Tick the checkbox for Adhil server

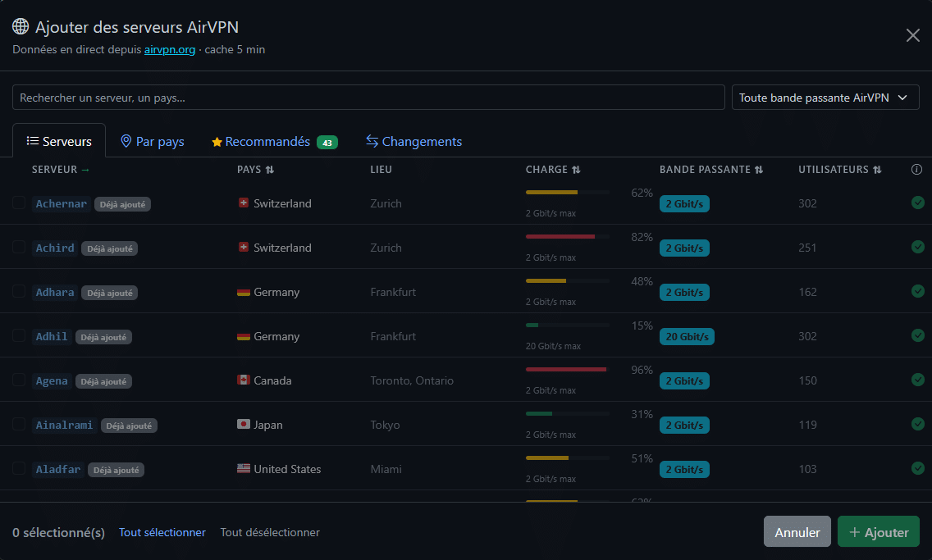pos(19,335)
